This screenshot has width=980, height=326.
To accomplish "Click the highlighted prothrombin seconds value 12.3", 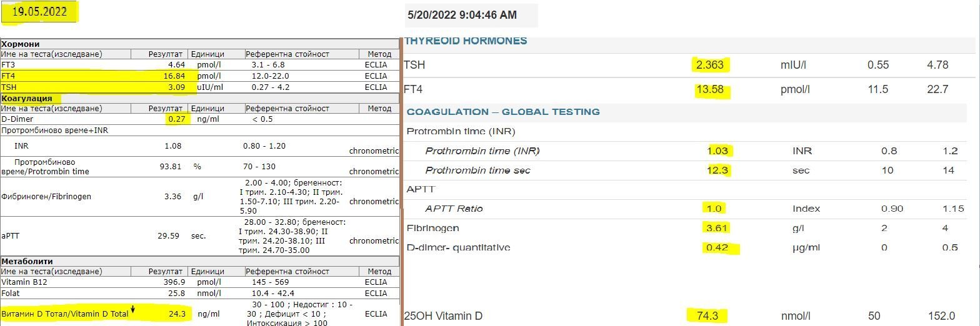I will 719,170.
